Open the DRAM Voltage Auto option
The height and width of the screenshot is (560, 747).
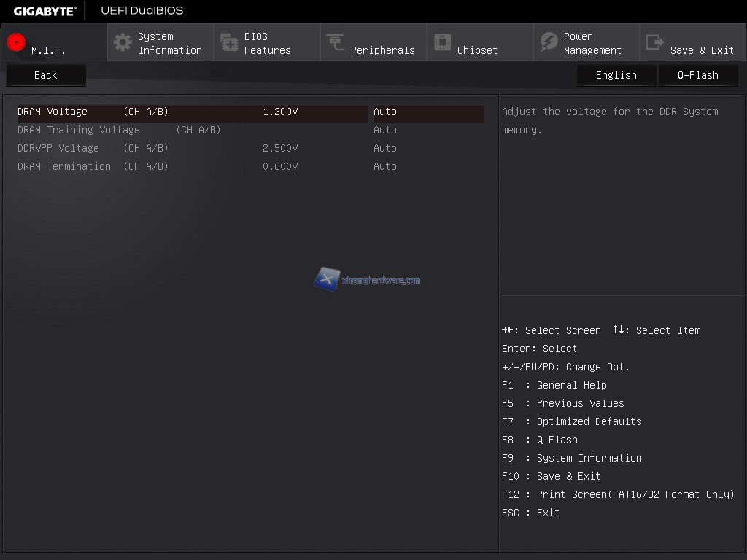tap(385, 112)
